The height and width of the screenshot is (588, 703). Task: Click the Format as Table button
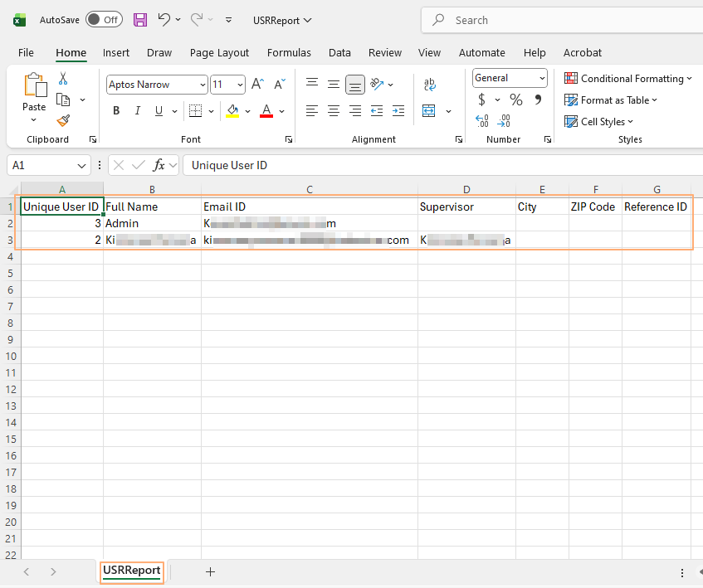click(x=610, y=100)
